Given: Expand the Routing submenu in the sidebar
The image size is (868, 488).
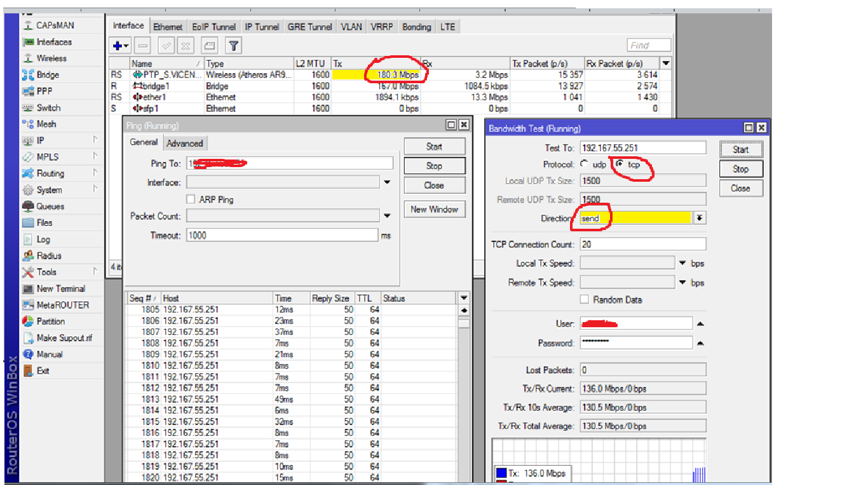Looking at the screenshot, I should [x=95, y=173].
